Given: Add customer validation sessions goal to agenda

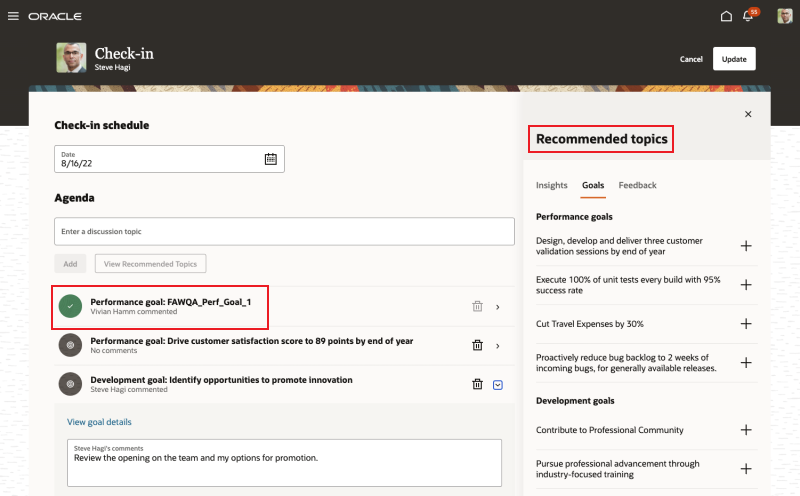Looking at the screenshot, I should tap(746, 246).
